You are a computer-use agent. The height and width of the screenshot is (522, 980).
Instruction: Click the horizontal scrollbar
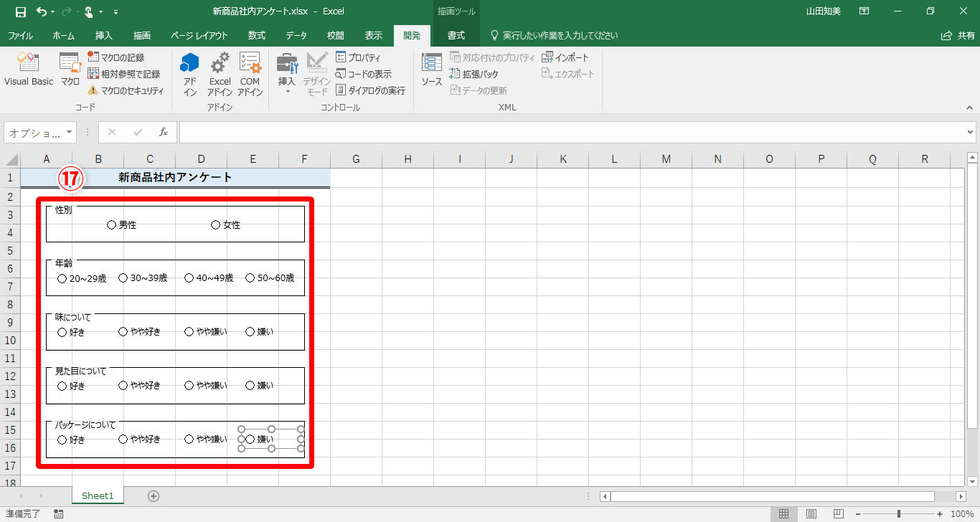tap(773, 496)
